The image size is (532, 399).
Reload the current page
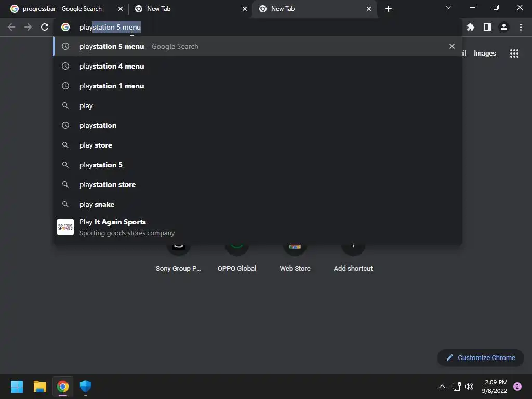click(x=45, y=27)
